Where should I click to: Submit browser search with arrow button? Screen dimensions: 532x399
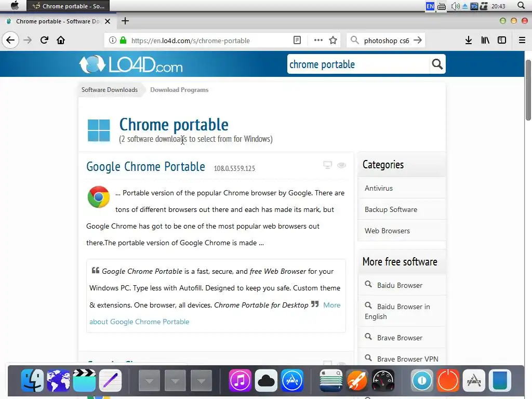(418, 41)
